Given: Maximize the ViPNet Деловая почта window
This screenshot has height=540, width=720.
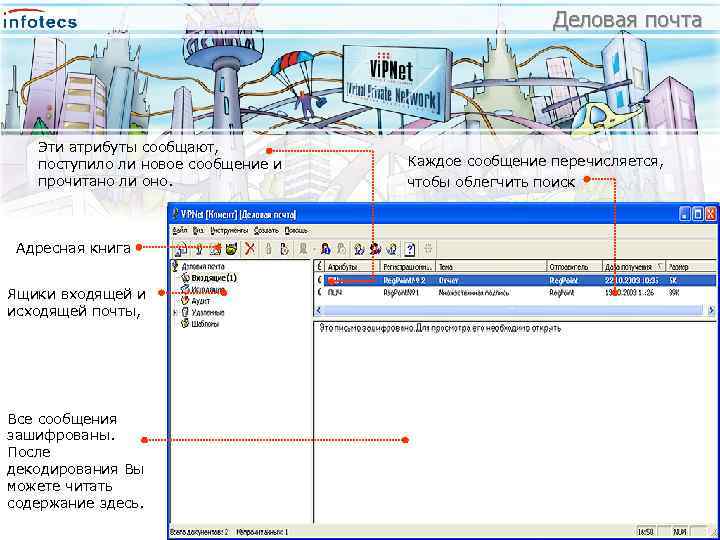Looking at the screenshot, I should click(x=698, y=214).
